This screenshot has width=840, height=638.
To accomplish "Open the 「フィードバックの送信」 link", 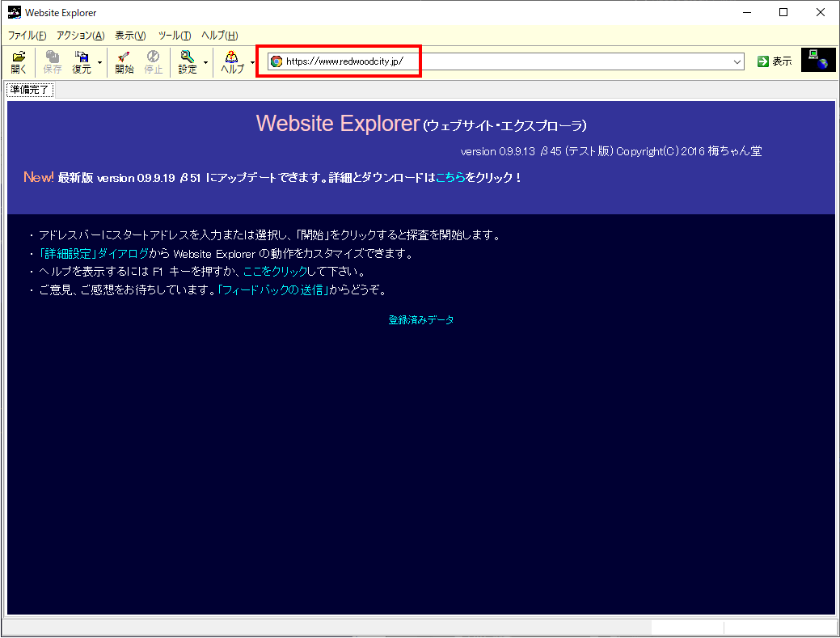I will 272,290.
